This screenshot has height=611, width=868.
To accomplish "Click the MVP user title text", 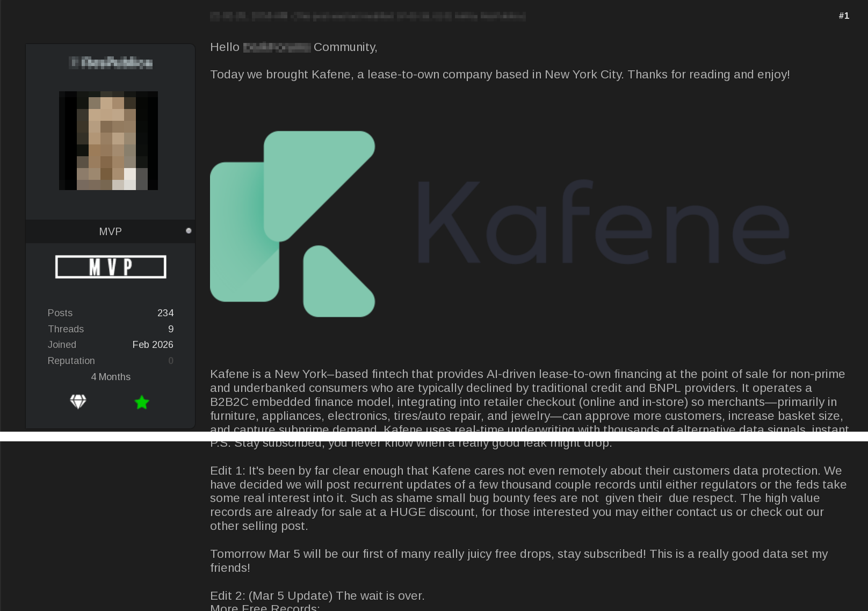I will coord(110,231).
